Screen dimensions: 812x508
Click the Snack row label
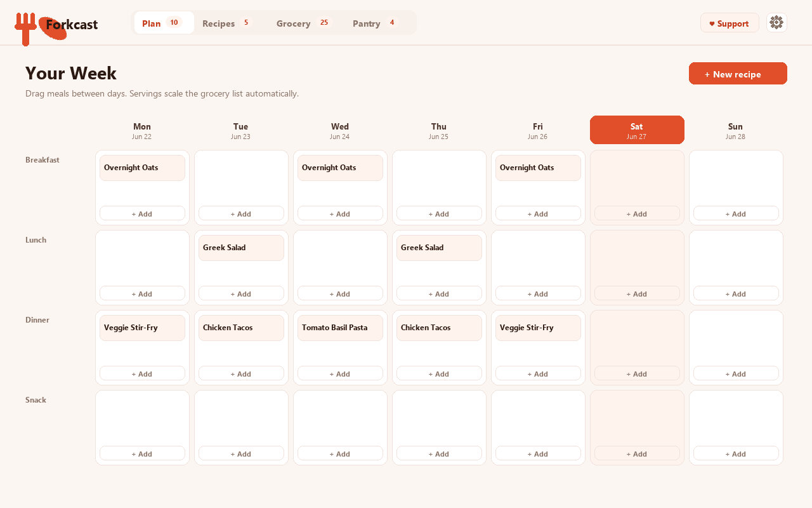(36, 400)
